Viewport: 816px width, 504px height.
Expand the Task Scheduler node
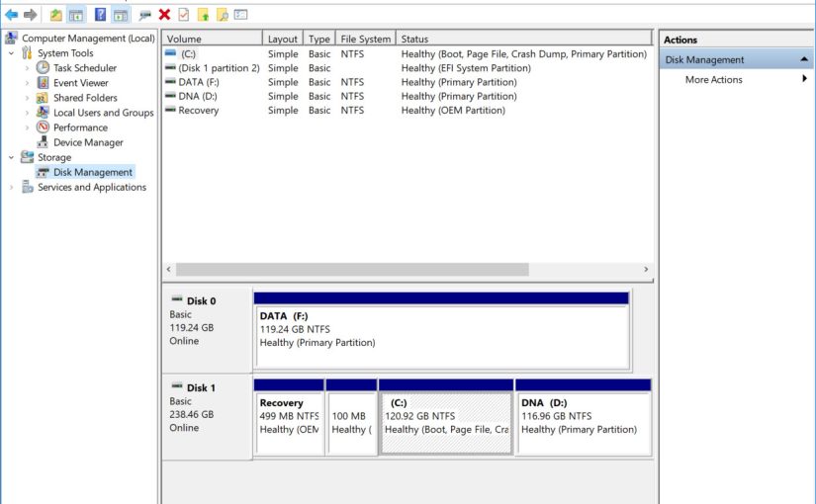27,68
